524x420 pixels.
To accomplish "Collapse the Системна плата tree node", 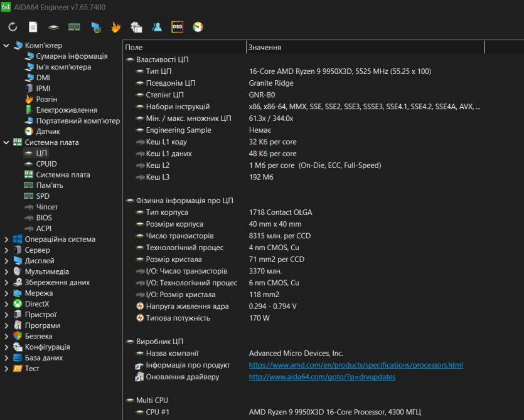I will 6,142.
